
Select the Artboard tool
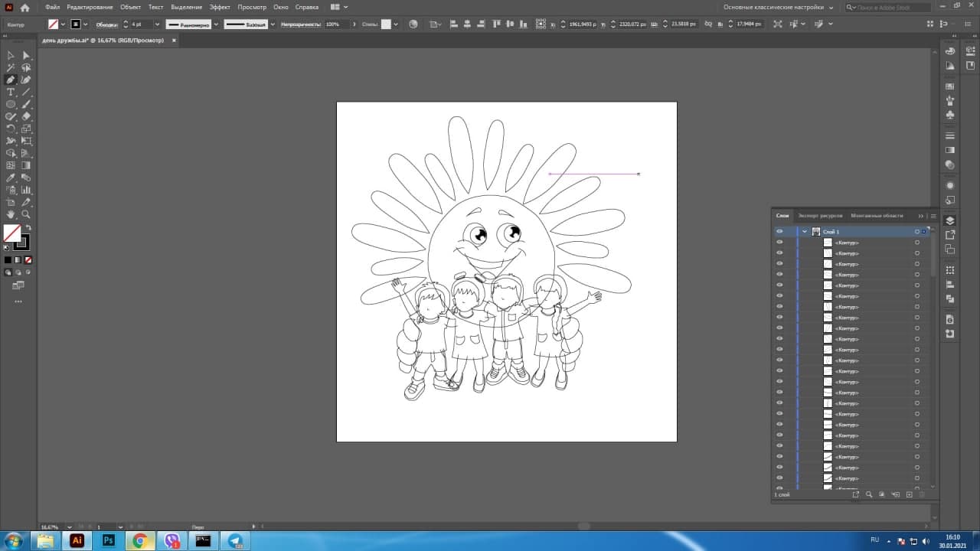(x=11, y=202)
